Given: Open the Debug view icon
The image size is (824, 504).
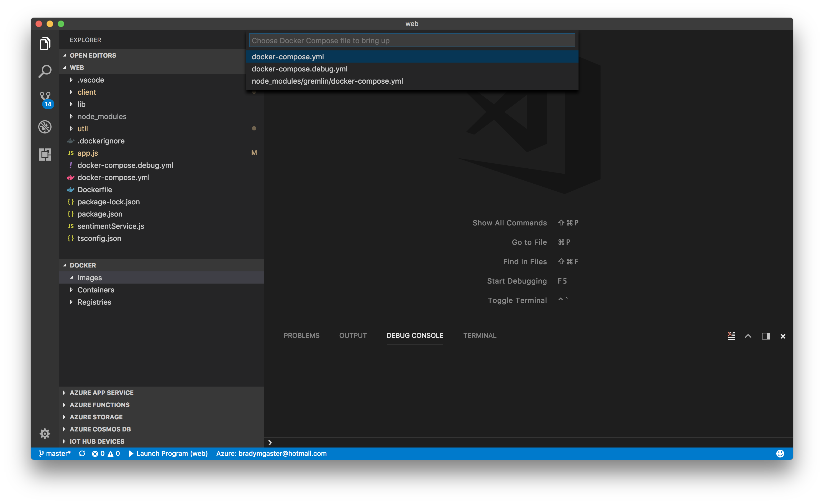Looking at the screenshot, I should tap(45, 127).
